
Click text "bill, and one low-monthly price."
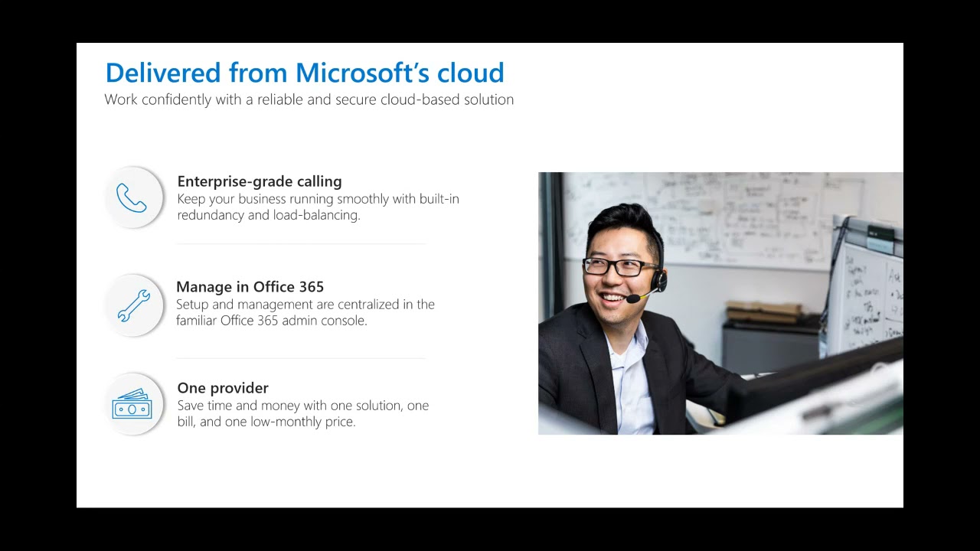[266, 422]
